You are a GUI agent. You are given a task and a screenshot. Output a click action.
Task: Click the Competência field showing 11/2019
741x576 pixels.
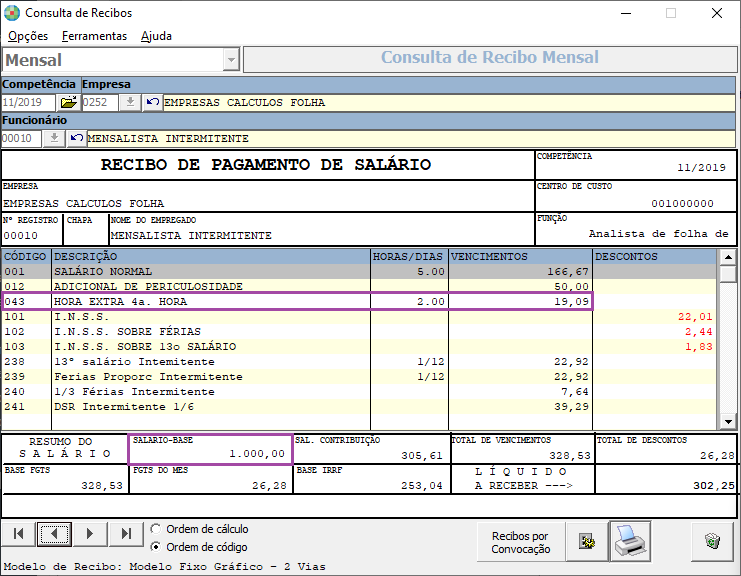pos(28,102)
